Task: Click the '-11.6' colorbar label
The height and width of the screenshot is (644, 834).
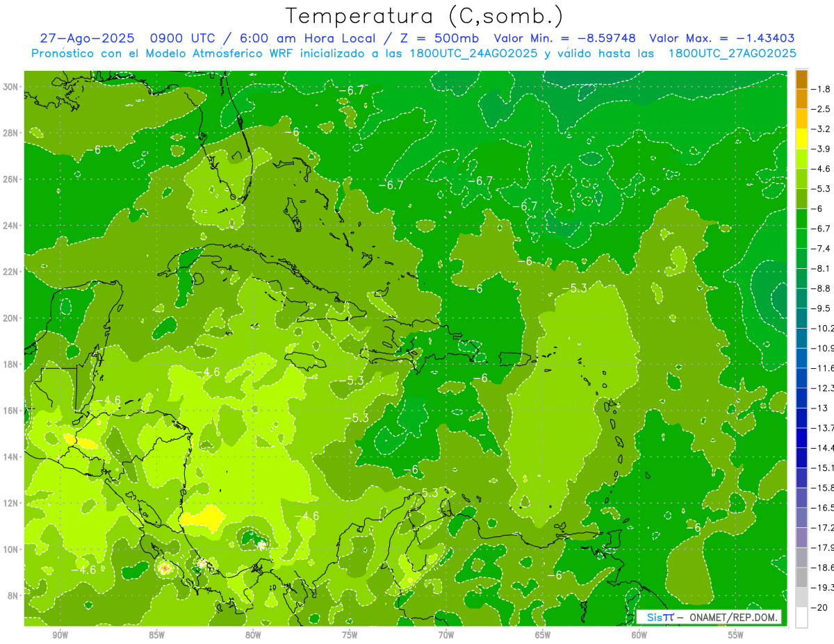Action: click(823, 368)
